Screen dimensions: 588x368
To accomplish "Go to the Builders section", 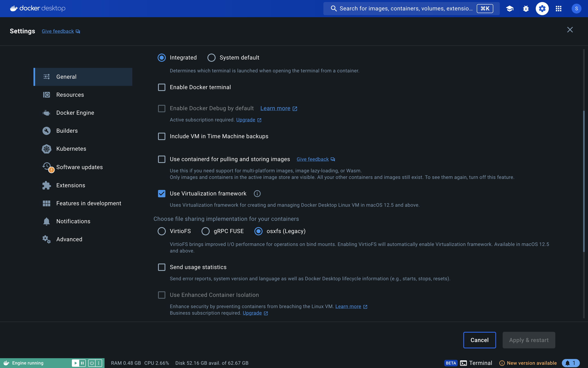I will tap(83, 131).
